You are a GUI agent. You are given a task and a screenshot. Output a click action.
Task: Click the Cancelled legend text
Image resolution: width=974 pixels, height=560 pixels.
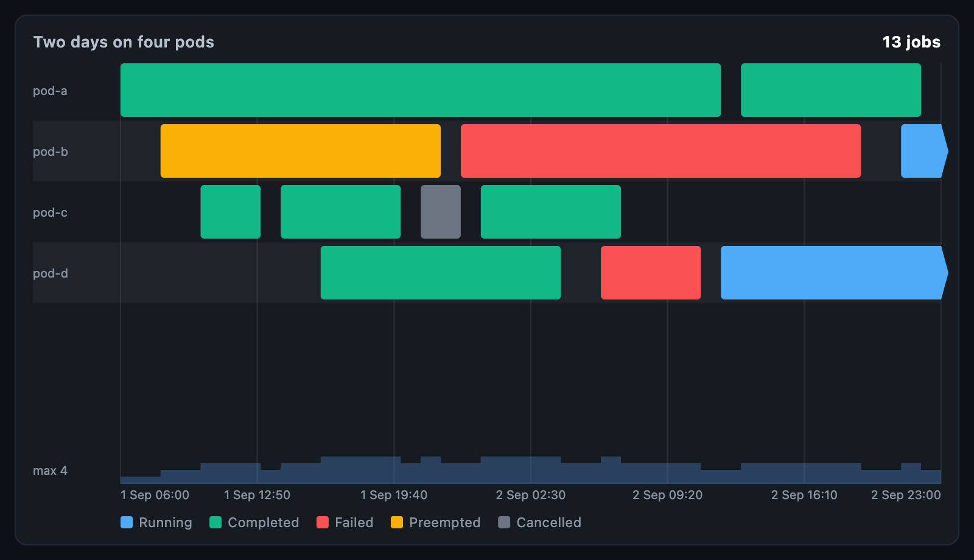[549, 522]
